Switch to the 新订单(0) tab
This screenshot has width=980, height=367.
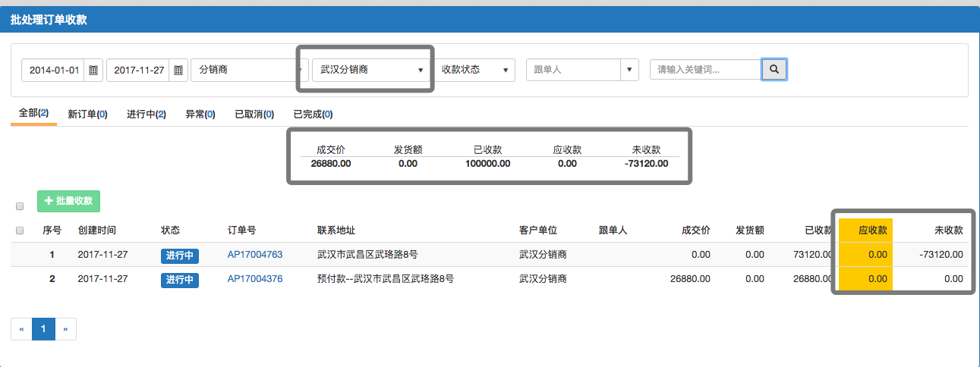tap(87, 114)
